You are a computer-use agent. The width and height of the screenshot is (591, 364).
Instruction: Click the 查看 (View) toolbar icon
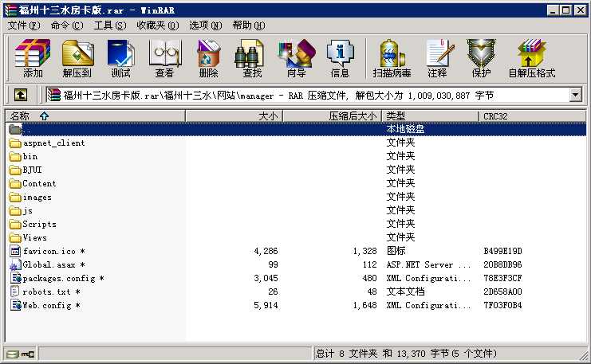[x=165, y=58]
